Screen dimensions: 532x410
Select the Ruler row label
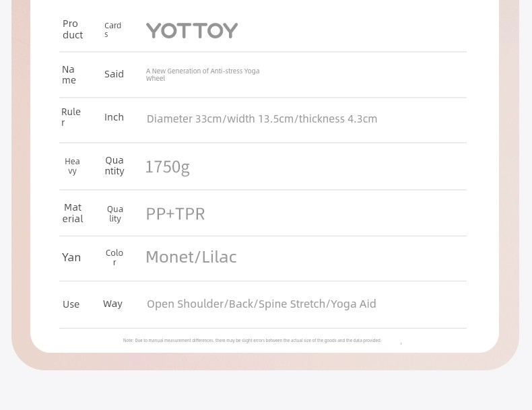(71, 117)
